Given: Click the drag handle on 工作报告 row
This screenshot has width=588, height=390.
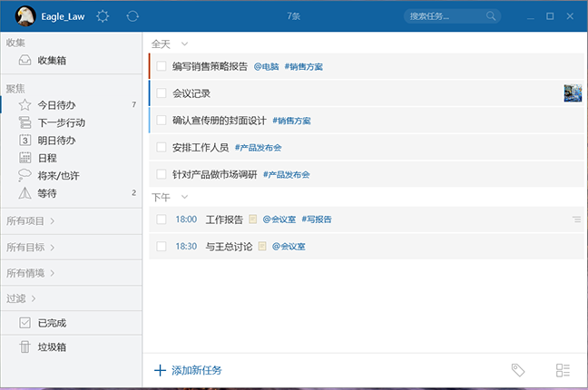Looking at the screenshot, I should point(576,219).
